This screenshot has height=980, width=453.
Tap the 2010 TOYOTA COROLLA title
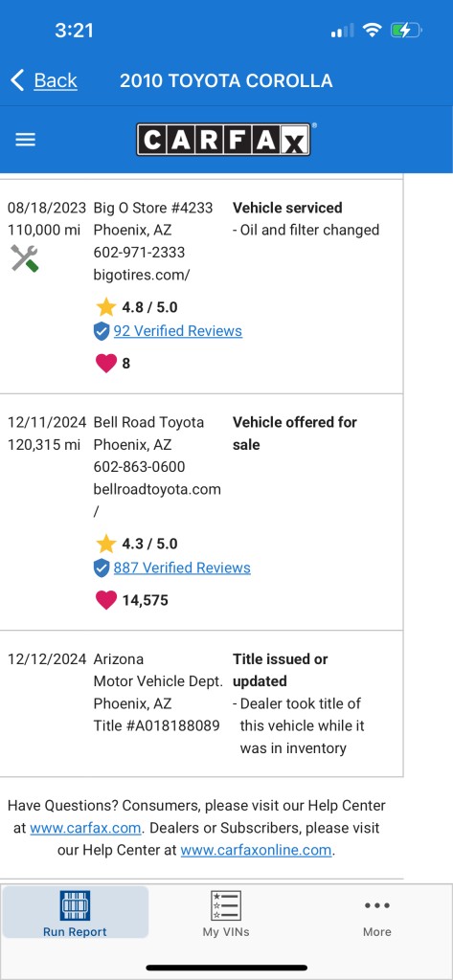pos(226,80)
